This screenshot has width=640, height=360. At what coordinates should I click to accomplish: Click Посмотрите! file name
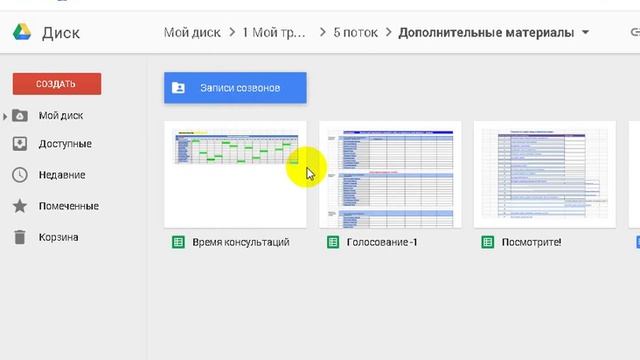point(531,242)
